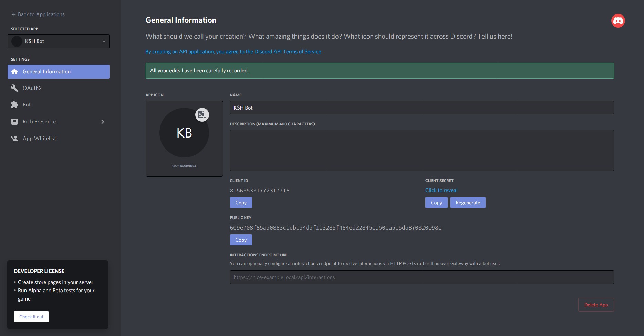Click the Description text area
This screenshot has width=644, height=336.
[422, 150]
